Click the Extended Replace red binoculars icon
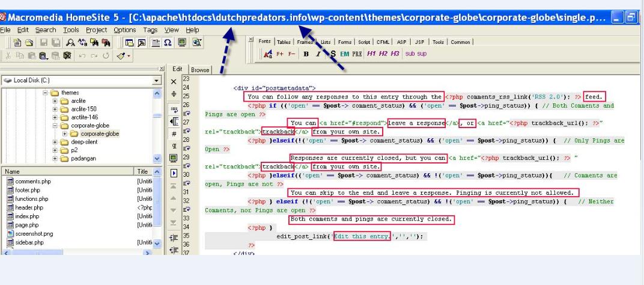The height and width of the screenshot is (285, 644). click(106, 42)
